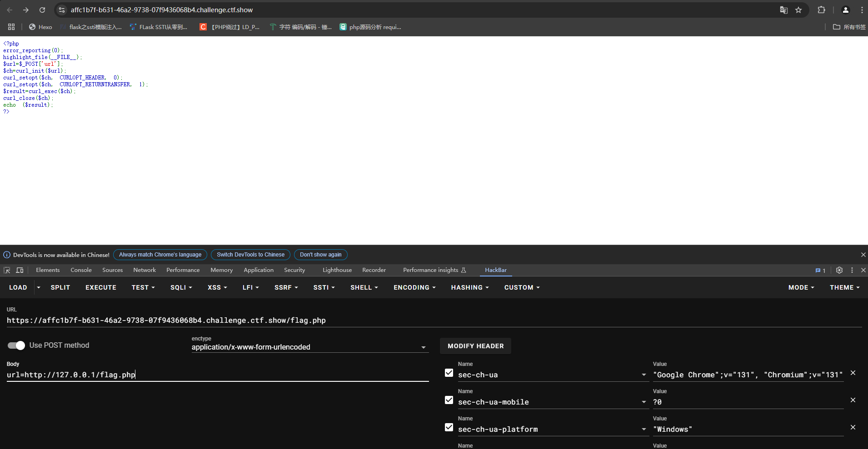Viewport: 868px width, 449px height.
Task: Uncheck the sec-ch-ua-platform header checkbox
Action: click(449, 427)
